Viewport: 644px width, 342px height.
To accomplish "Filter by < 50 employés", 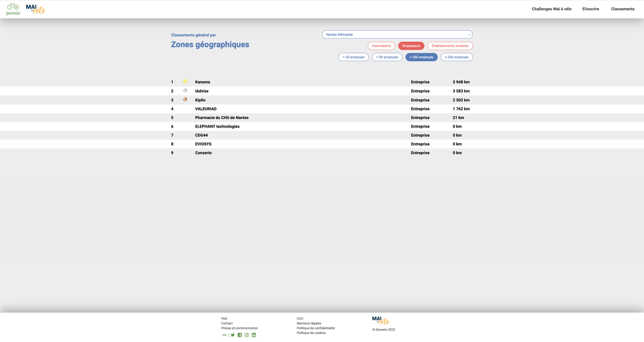I will pyautogui.click(x=387, y=57).
